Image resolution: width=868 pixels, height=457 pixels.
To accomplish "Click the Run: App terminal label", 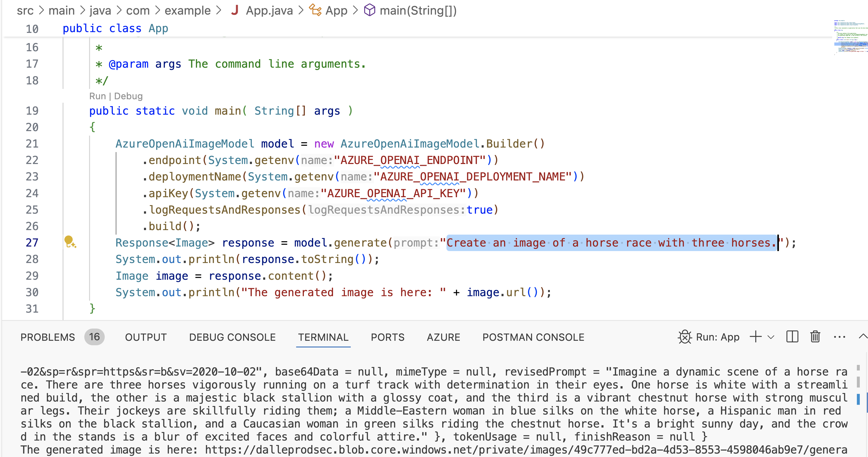I will click(x=718, y=337).
